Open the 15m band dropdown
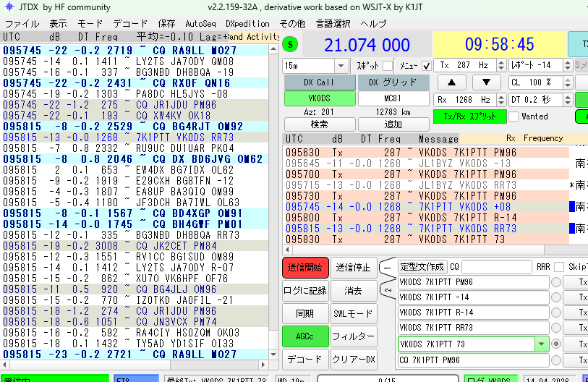 [341, 66]
